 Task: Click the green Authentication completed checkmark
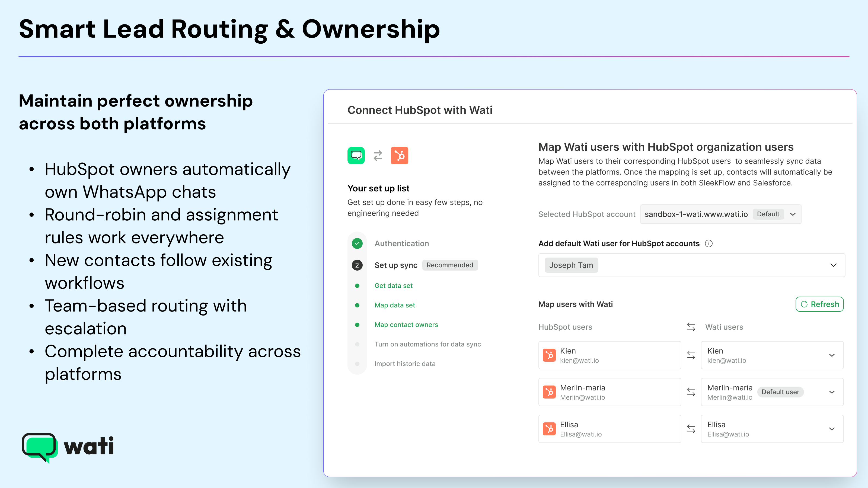point(357,243)
